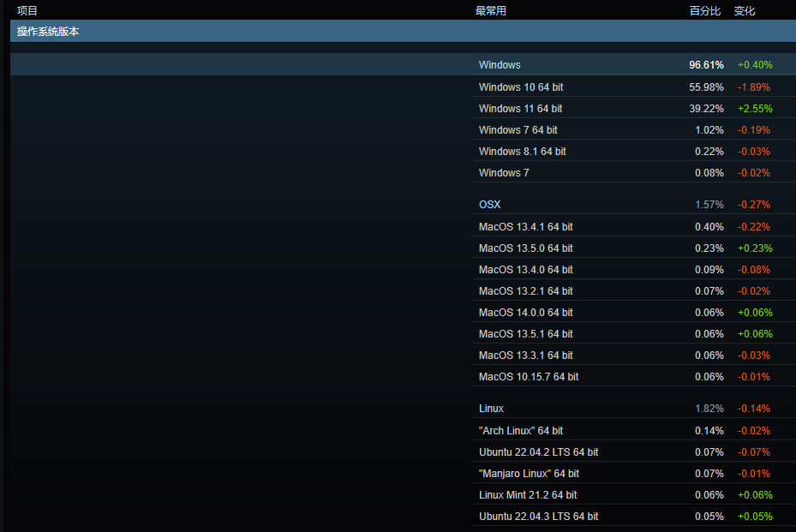Select Ubuntu 22.04.3 LTS 64 bit row

[x=634, y=516]
